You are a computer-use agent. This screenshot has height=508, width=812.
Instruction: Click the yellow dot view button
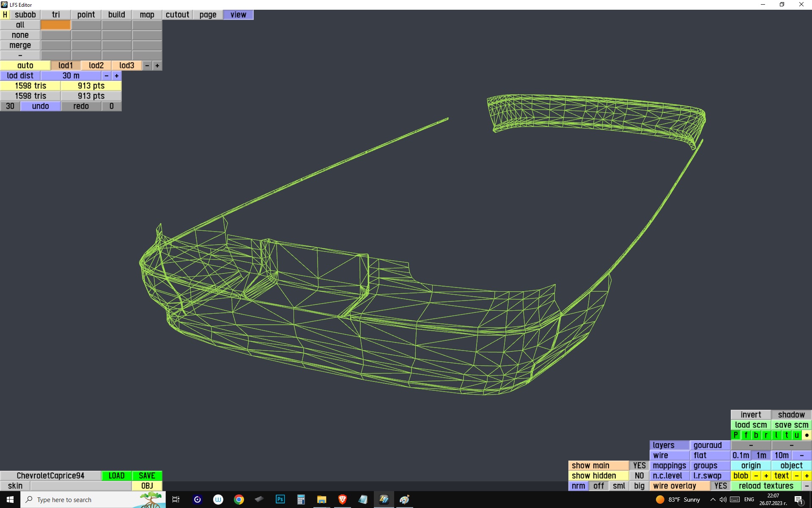(807, 435)
